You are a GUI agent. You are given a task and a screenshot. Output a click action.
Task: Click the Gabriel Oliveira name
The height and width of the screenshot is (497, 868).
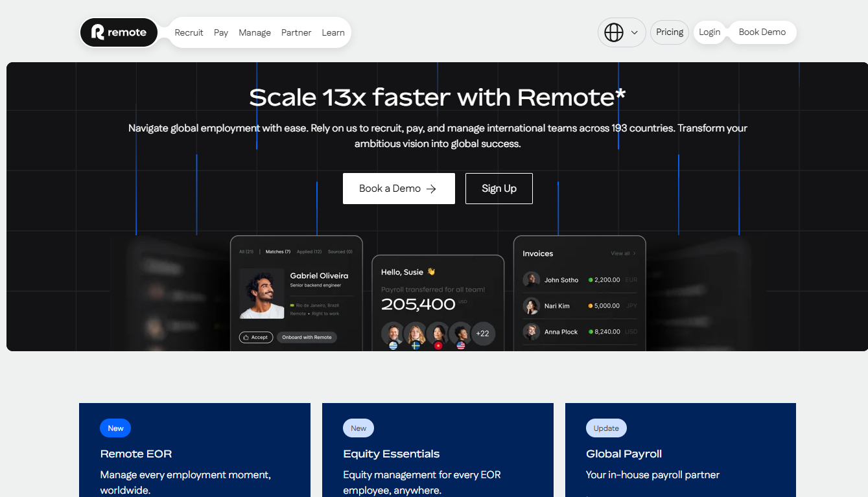click(x=319, y=275)
